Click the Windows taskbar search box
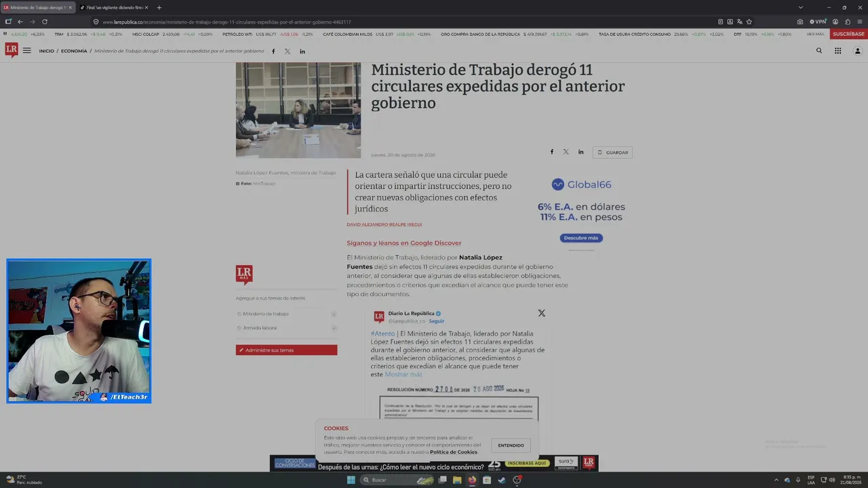868x488 pixels. pyautogui.click(x=397, y=480)
